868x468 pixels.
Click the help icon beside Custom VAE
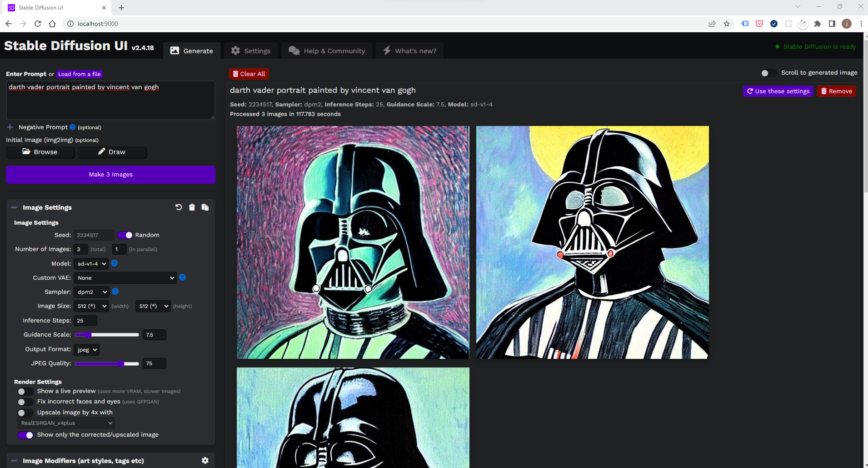tap(182, 277)
